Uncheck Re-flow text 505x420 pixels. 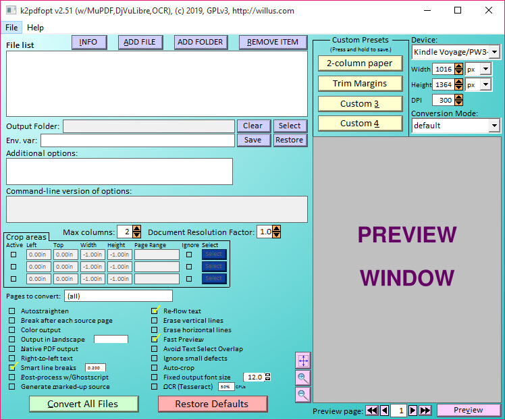tap(155, 311)
